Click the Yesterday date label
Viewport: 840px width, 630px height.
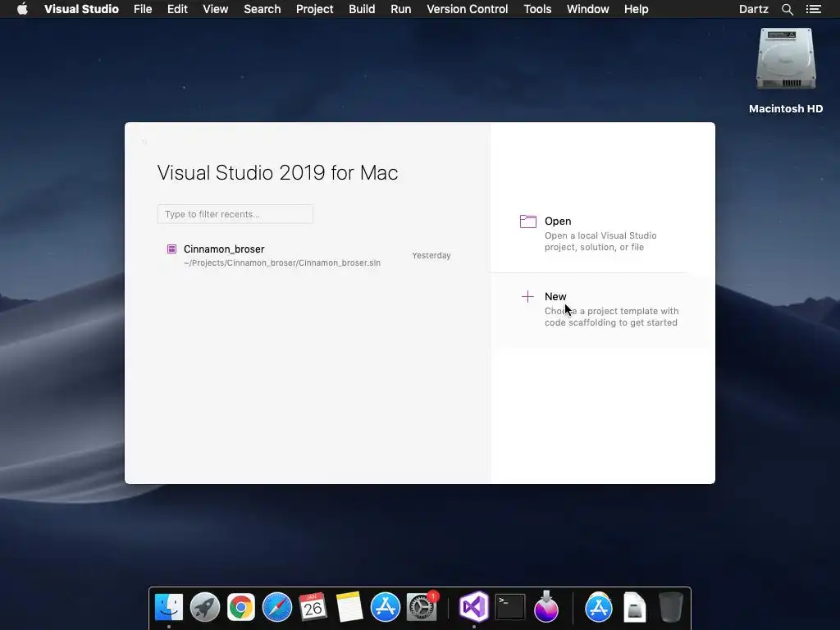431,256
